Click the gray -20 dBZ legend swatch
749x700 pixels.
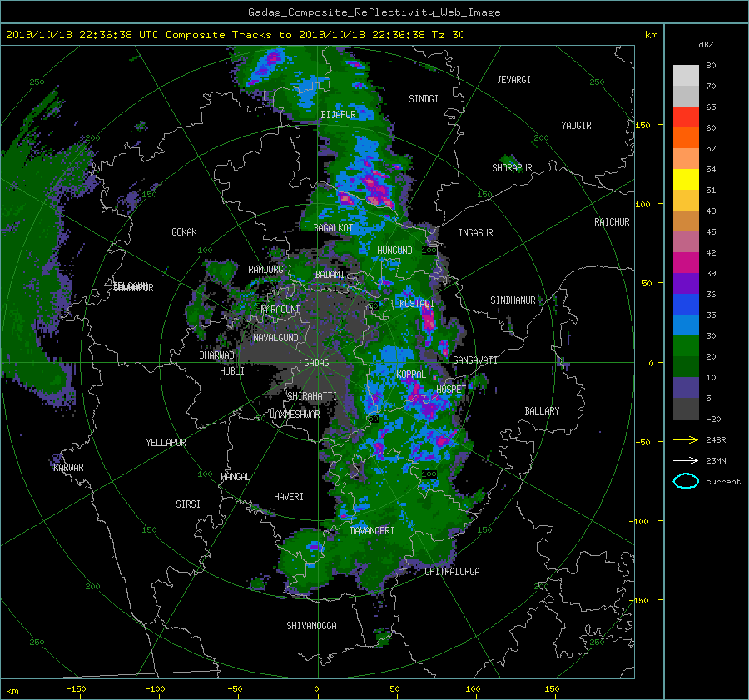686,409
